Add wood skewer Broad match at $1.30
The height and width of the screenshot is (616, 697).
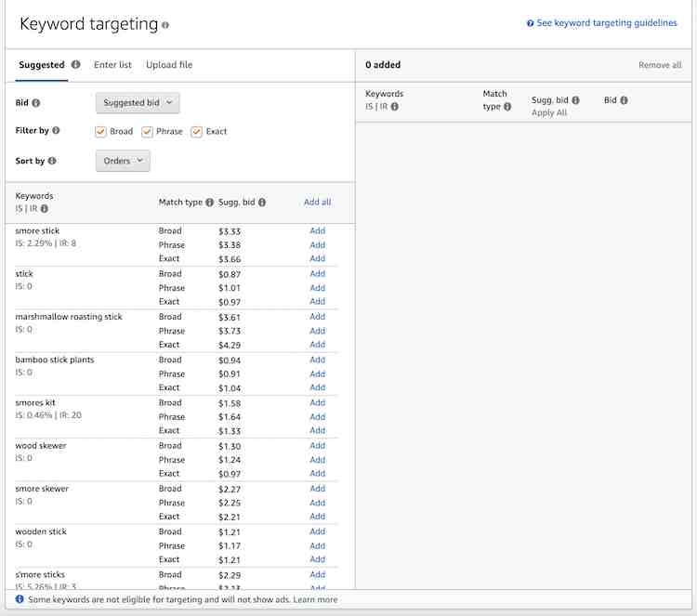click(x=318, y=445)
